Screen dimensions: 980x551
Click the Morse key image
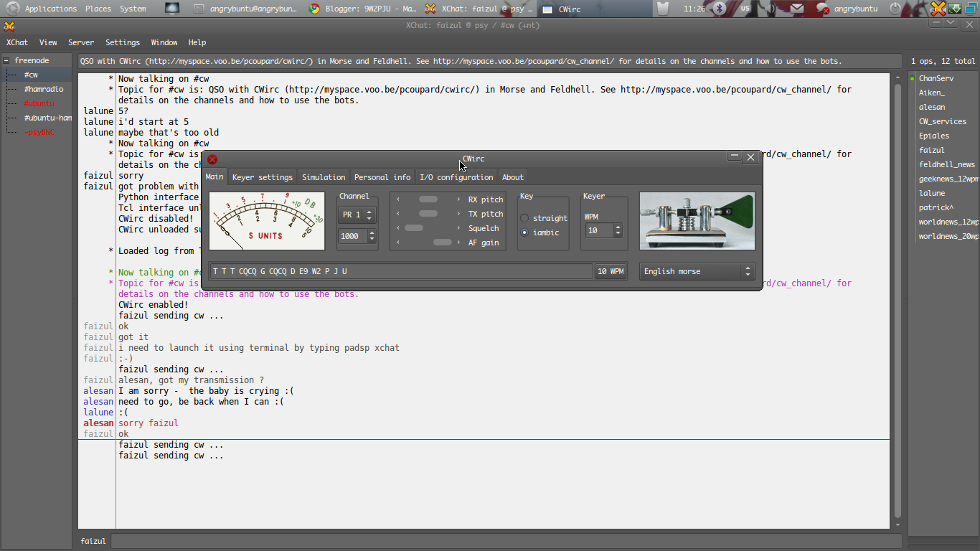697,220
